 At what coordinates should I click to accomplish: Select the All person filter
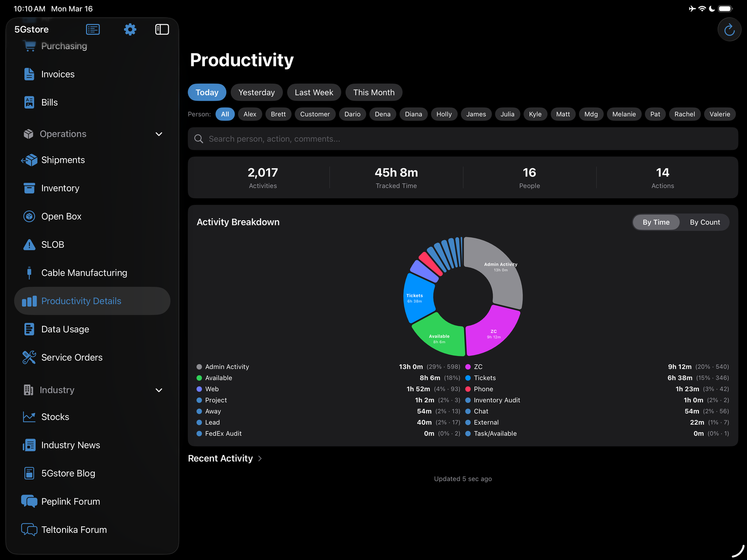click(x=225, y=114)
